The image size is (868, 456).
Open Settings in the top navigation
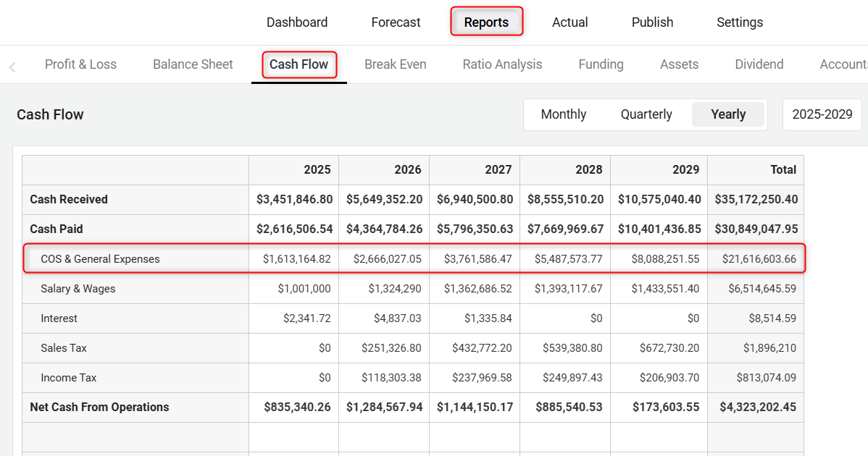click(739, 22)
